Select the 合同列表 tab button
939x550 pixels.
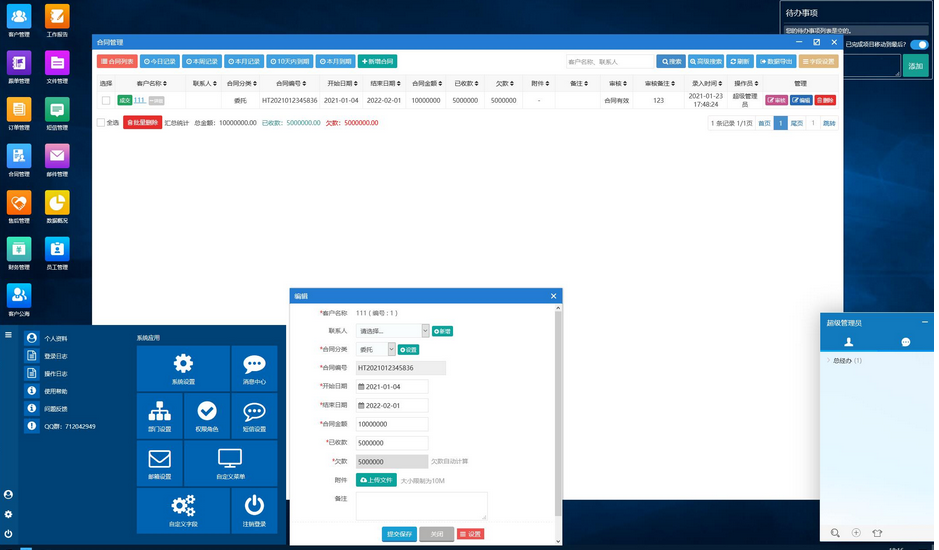tap(117, 61)
